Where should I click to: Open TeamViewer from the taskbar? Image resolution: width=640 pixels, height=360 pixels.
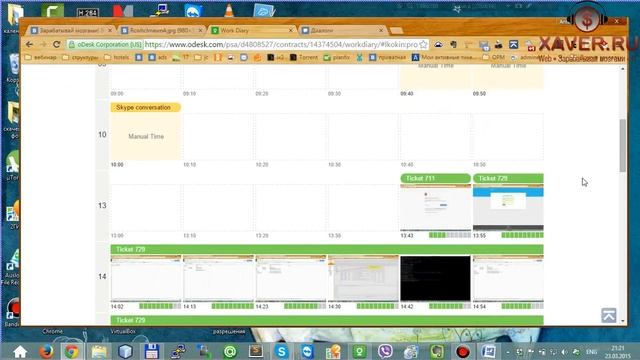pyautogui.click(x=307, y=351)
